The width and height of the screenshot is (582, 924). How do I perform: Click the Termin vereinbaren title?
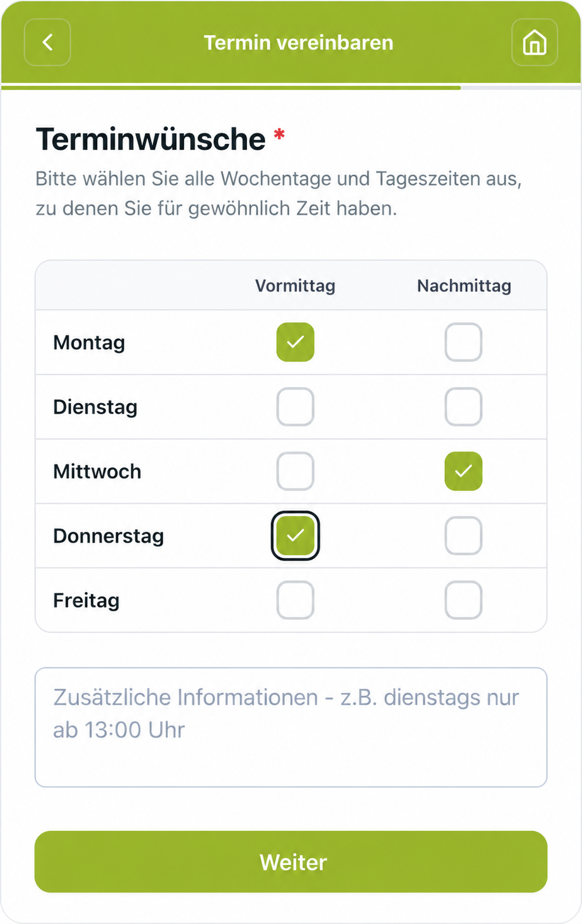(x=298, y=43)
